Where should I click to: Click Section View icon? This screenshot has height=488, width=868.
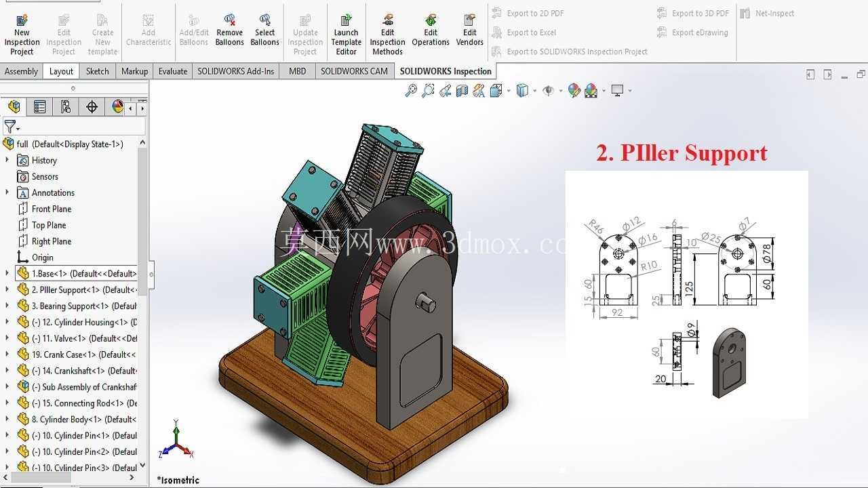coord(462,90)
